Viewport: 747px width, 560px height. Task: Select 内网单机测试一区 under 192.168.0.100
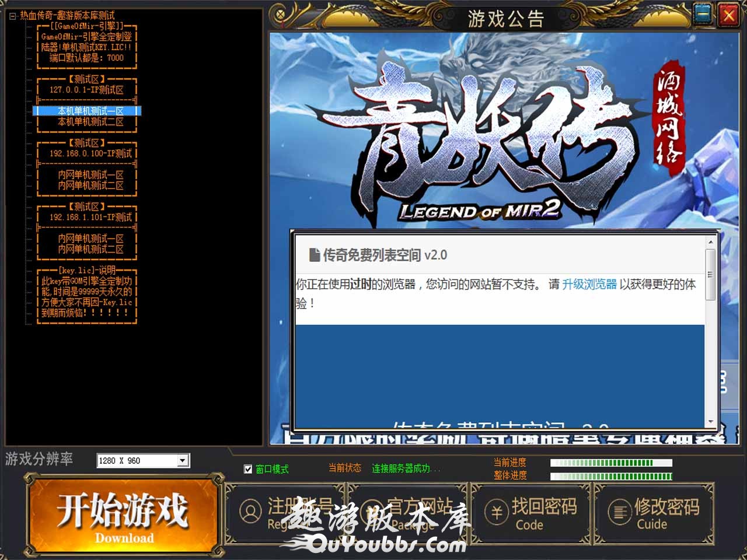pos(90,175)
